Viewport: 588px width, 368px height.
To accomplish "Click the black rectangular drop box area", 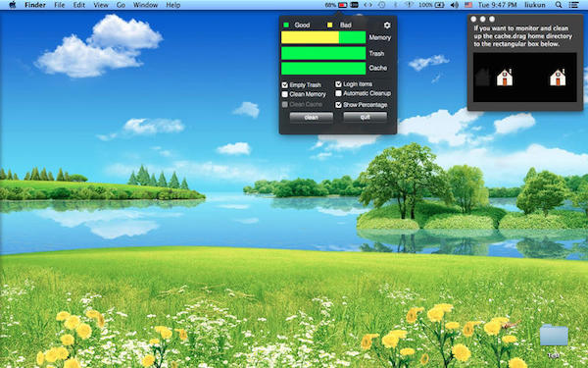I will pyautogui.click(x=524, y=78).
